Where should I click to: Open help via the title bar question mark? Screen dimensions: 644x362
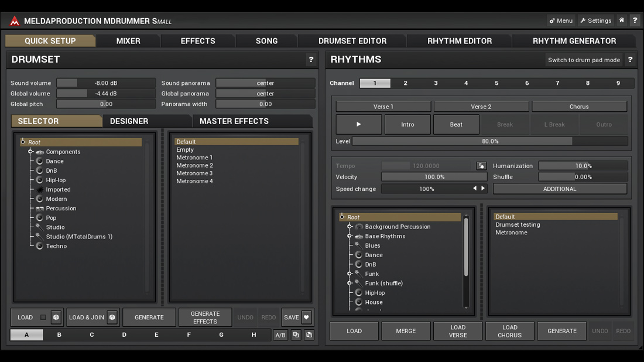point(635,20)
